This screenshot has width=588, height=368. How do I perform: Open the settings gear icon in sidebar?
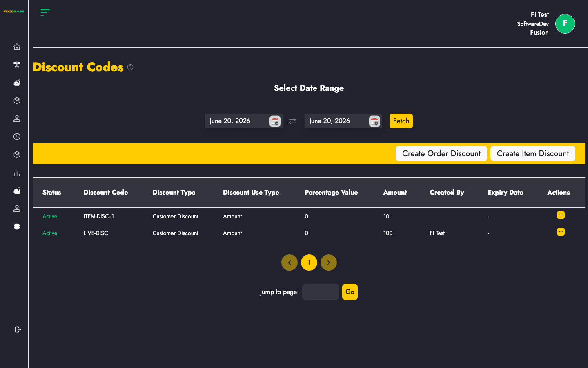click(17, 227)
